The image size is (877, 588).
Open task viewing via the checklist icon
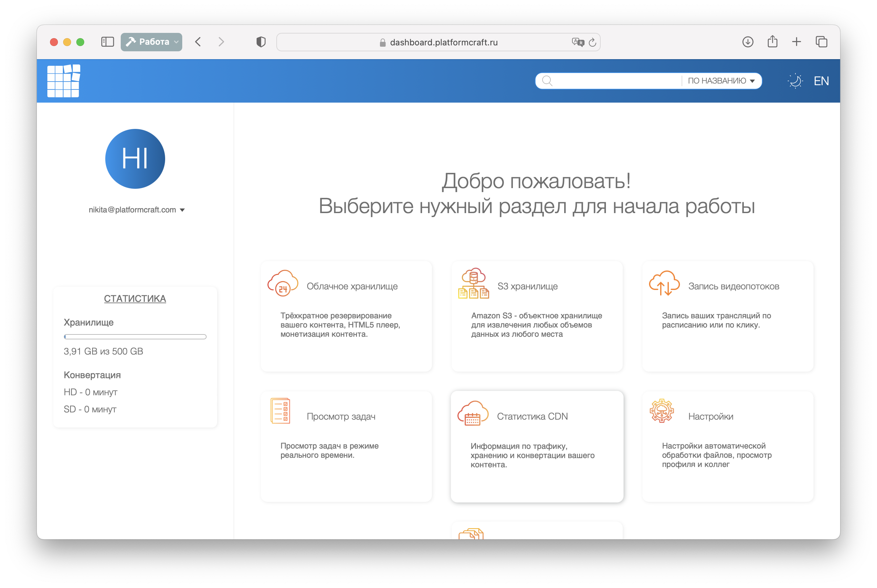[281, 411]
